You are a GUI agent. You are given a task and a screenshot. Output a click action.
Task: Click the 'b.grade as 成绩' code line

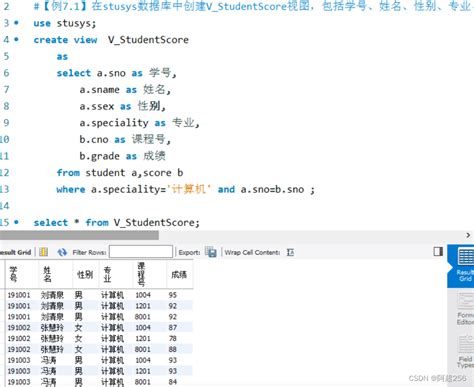pyautogui.click(x=122, y=156)
